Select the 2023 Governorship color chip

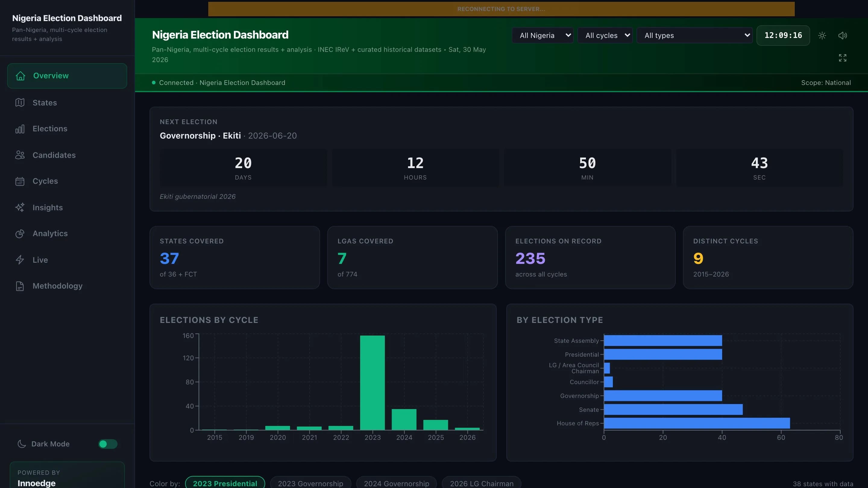pyautogui.click(x=310, y=483)
